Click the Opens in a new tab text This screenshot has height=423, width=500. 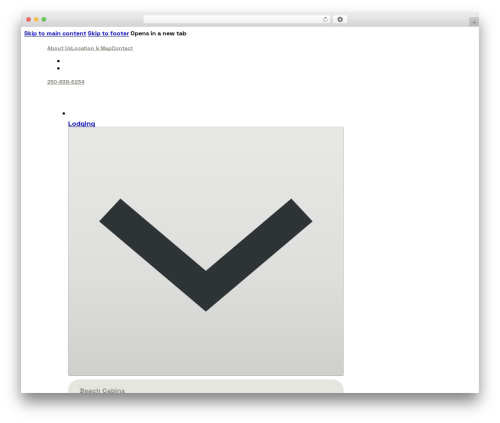[x=158, y=33]
